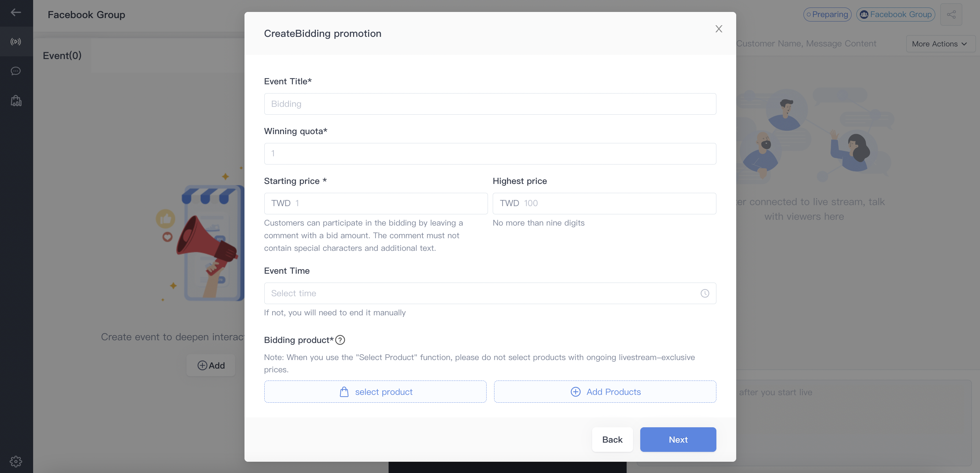Open the chat messages sidebar icon
Screen dimensions: 980x473
coord(16,71)
